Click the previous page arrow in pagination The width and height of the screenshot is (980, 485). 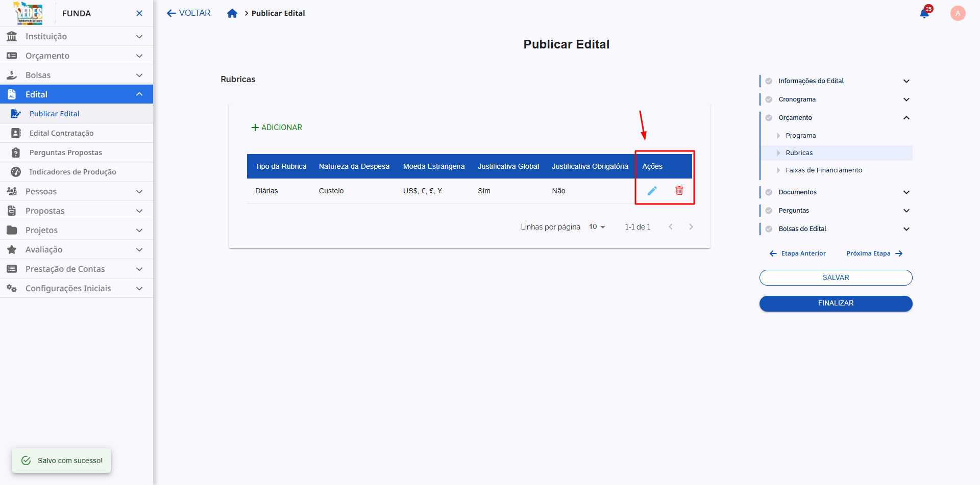click(x=671, y=227)
